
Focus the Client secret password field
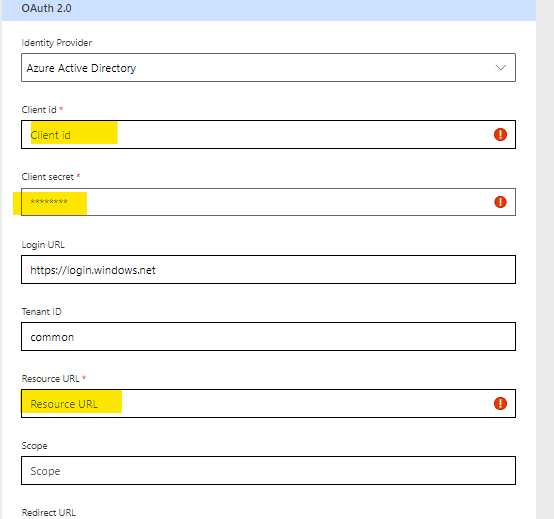pos(268,202)
